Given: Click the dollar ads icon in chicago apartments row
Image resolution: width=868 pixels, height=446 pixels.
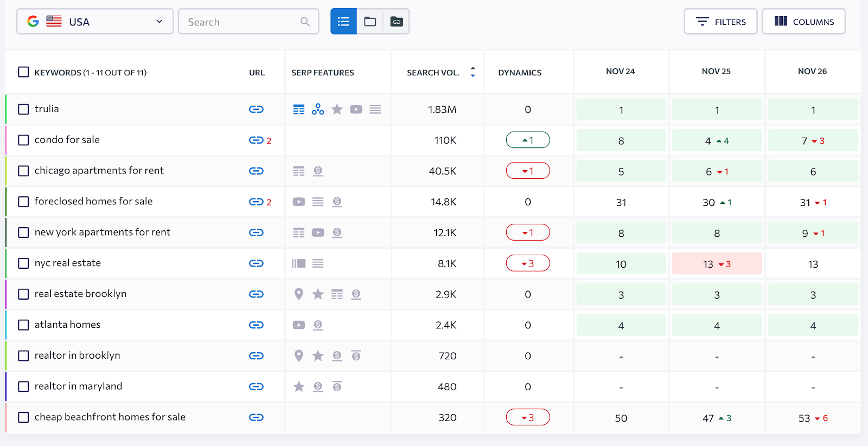Looking at the screenshot, I should point(318,171).
